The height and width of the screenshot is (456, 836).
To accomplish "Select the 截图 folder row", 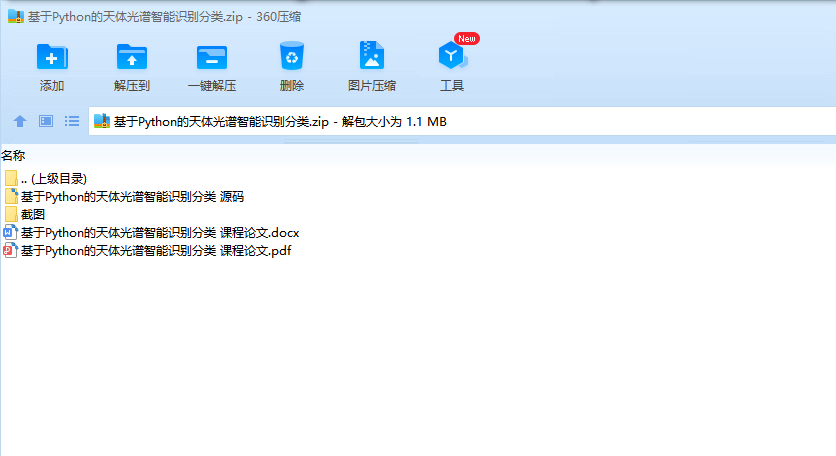I will coord(25,214).
